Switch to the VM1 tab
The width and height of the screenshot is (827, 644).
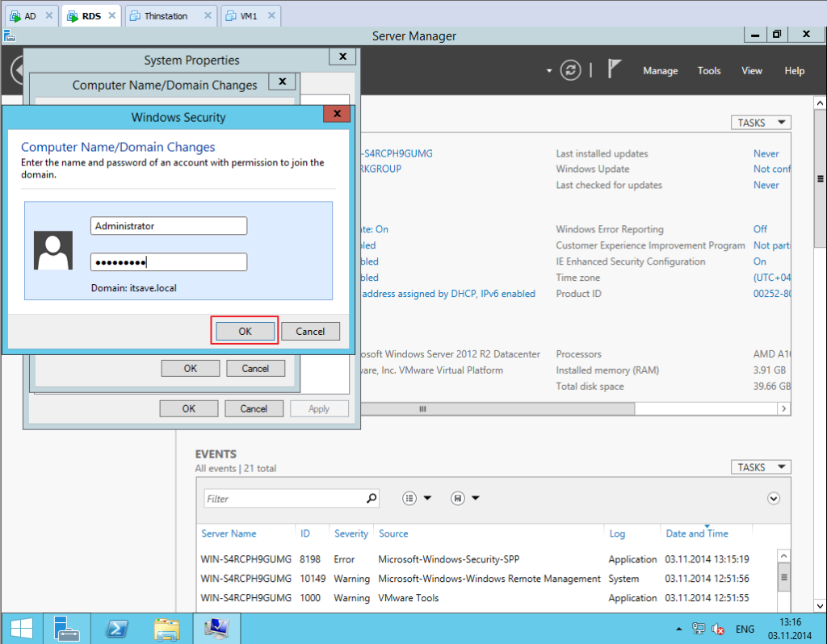coord(249,16)
